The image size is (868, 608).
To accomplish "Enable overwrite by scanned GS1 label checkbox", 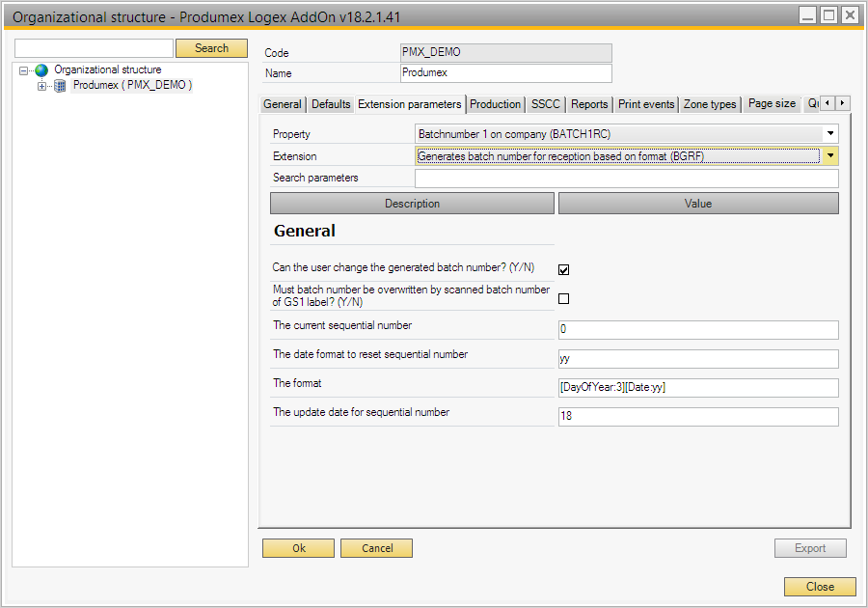I will tap(564, 299).
